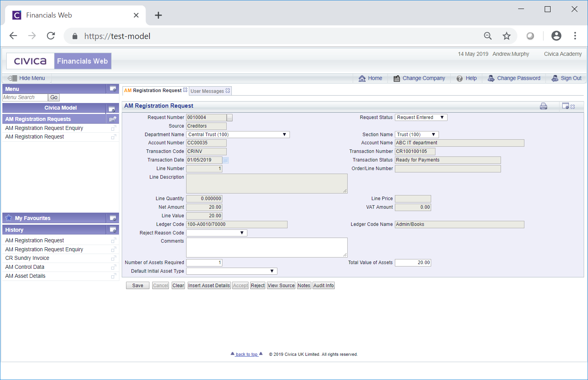This screenshot has width=588, height=380.
Task: Open history AM Asset Details in new window
Action: [x=114, y=276]
